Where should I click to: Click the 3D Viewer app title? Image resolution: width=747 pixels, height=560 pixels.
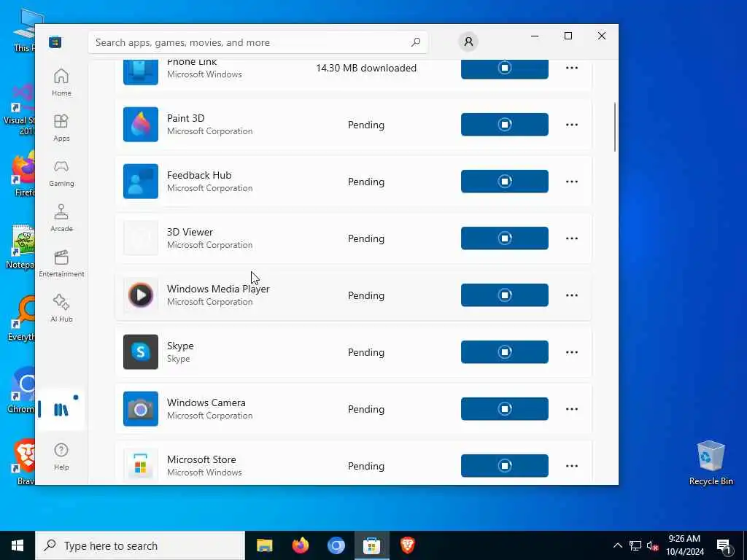[x=190, y=232]
